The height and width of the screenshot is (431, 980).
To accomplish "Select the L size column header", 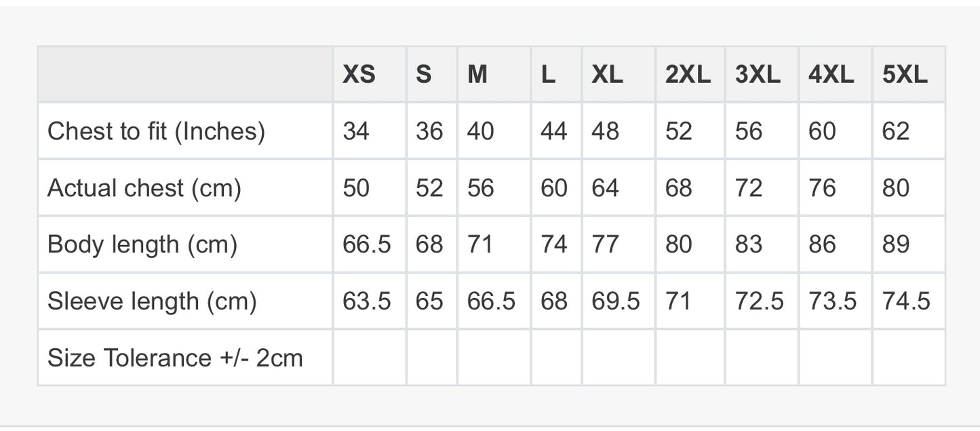I will point(548,75).
